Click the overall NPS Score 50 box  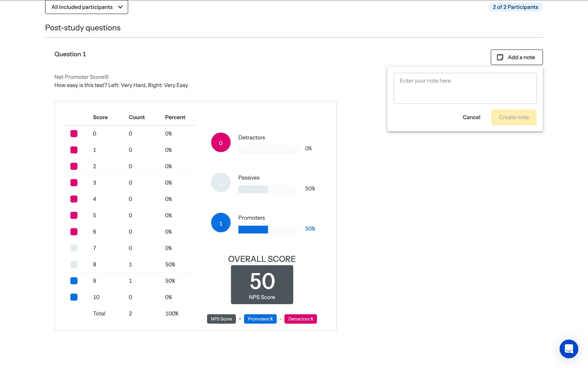pos(262,285)
